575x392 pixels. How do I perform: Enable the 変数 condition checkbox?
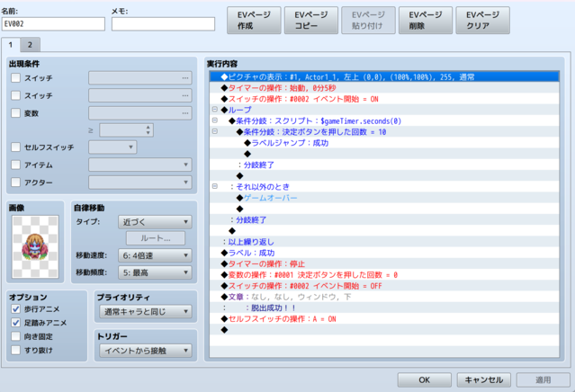(15, 113)
